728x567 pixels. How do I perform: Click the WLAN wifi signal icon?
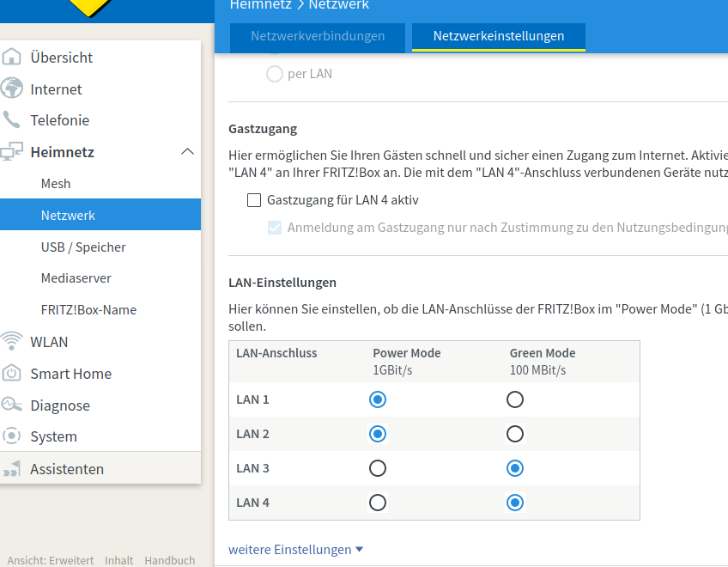(12, 341)
